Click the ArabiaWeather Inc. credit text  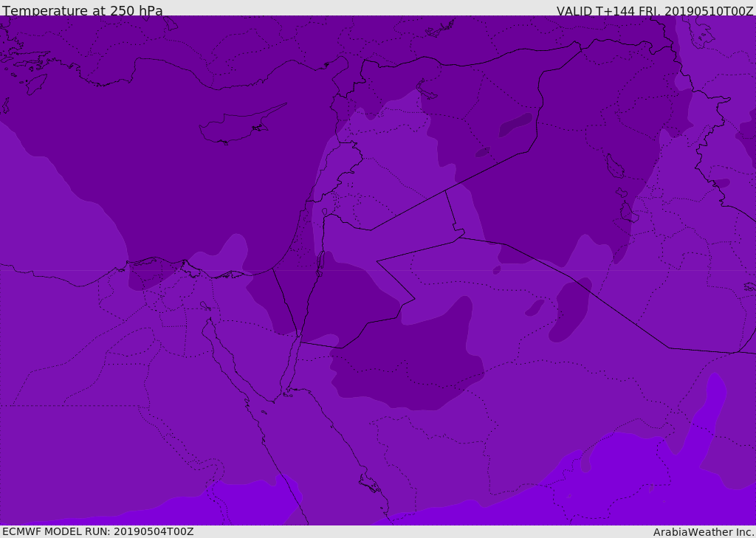coord(704,532)
